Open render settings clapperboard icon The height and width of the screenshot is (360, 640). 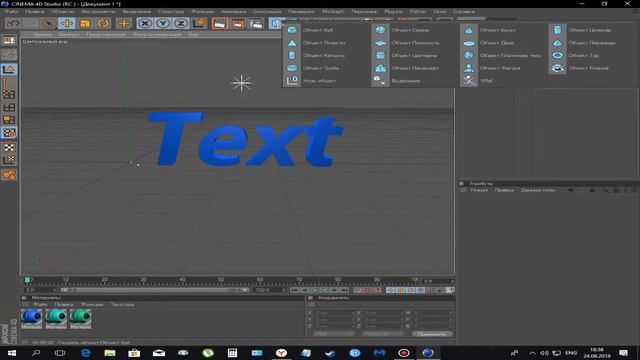[256, 23]
